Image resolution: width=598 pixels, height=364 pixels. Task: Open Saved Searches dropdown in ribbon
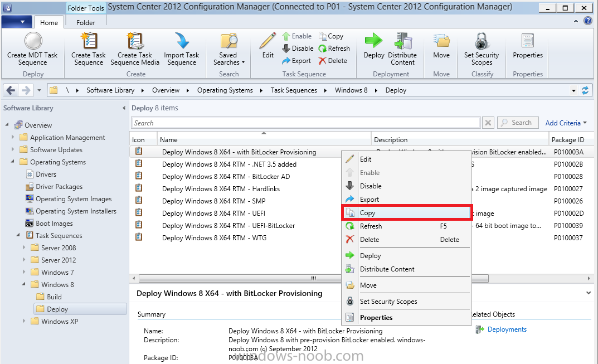tap(228, 49)
